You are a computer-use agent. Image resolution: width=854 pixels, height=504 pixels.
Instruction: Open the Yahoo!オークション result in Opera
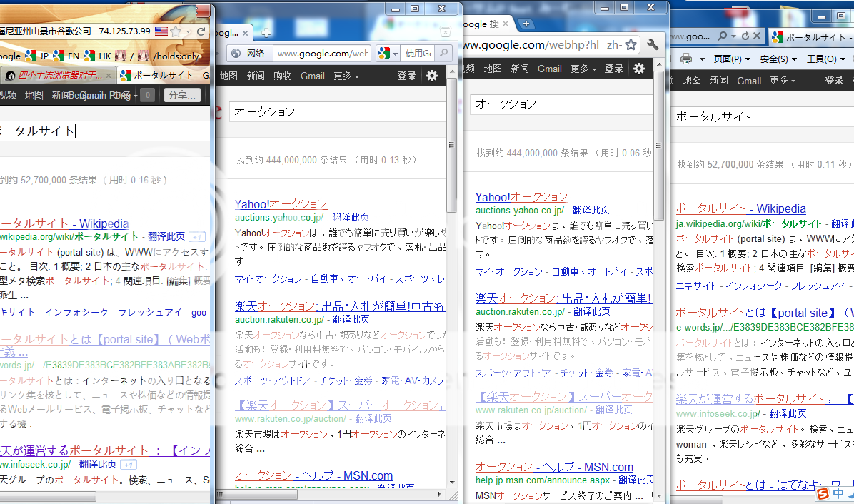tap(281, 204)
